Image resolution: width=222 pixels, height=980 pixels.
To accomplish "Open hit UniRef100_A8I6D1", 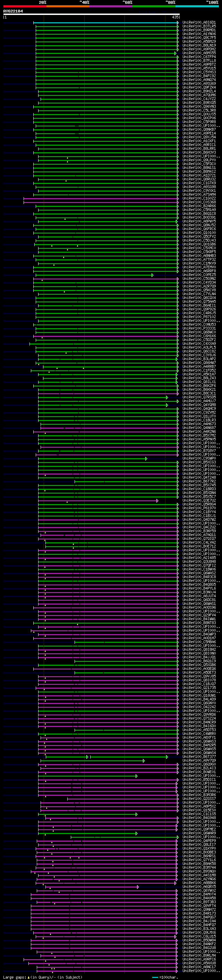I will coord(199,23).
